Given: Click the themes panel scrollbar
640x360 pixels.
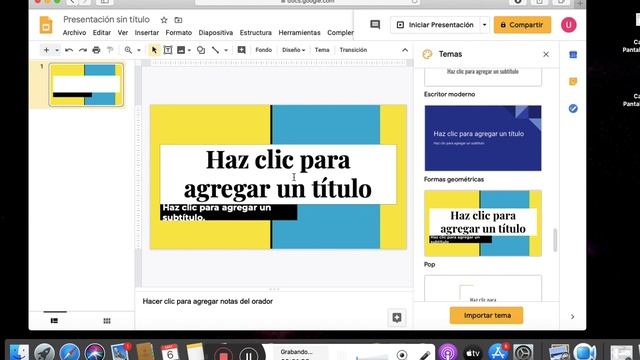Looking at the screenshot, I should tap(555, 240).
